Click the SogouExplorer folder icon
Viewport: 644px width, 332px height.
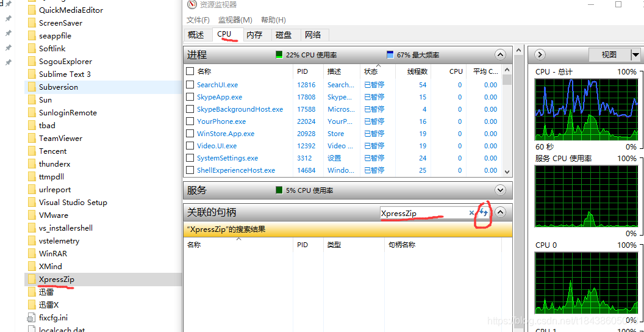pos(32,61)
